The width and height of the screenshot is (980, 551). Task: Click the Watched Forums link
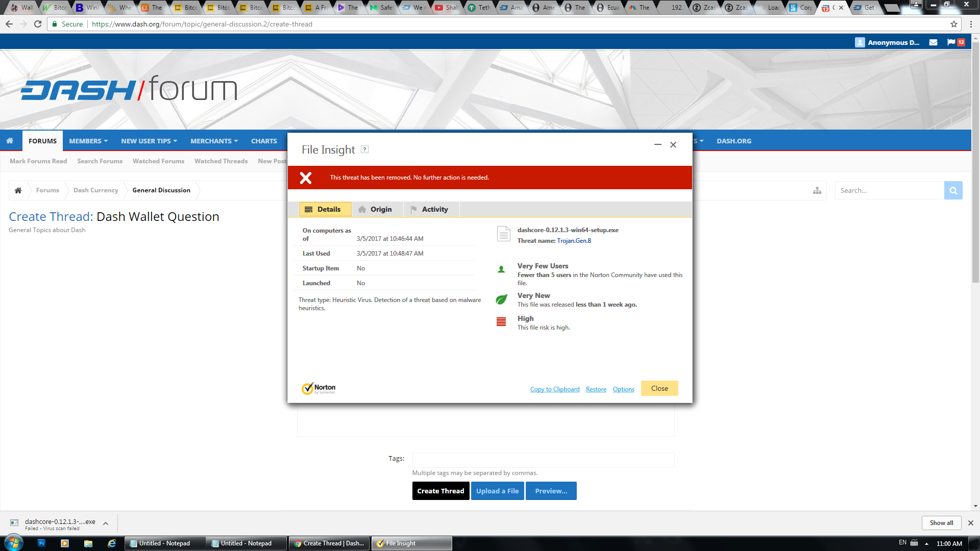click(158, 161)
